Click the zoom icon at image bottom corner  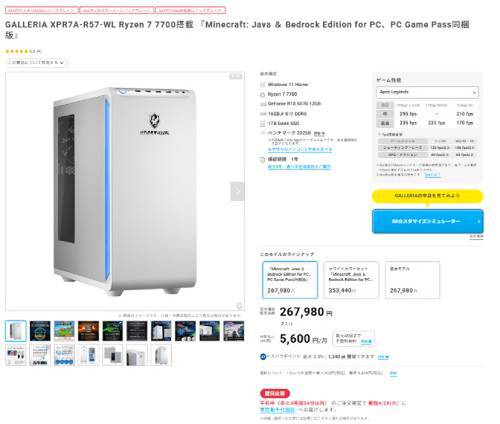coord(239,306)
